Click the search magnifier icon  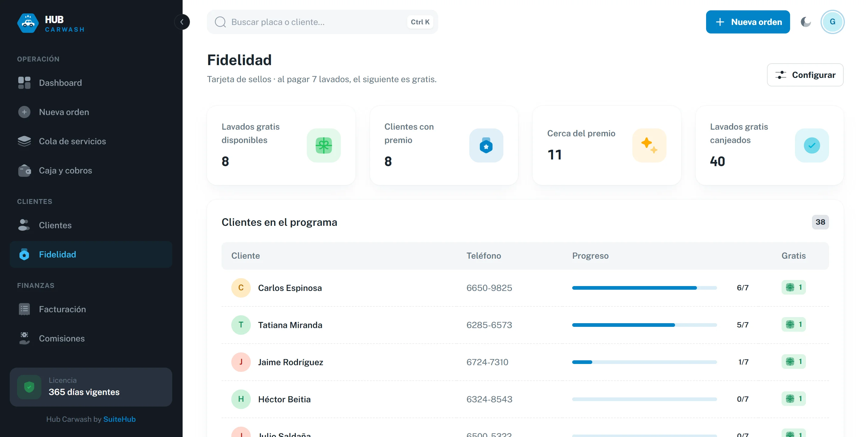[x=220, y=22]
